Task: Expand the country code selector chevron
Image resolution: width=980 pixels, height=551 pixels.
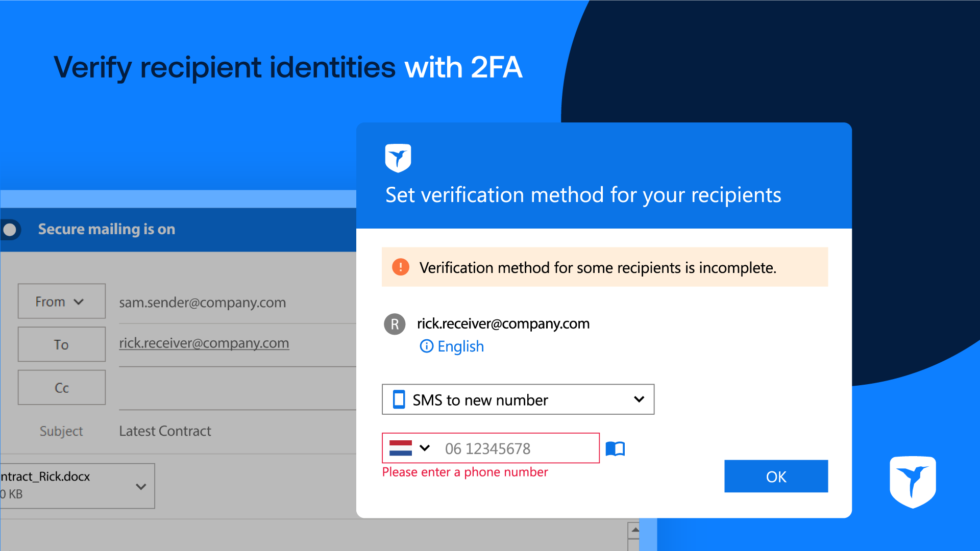Action: pos(425,448)
